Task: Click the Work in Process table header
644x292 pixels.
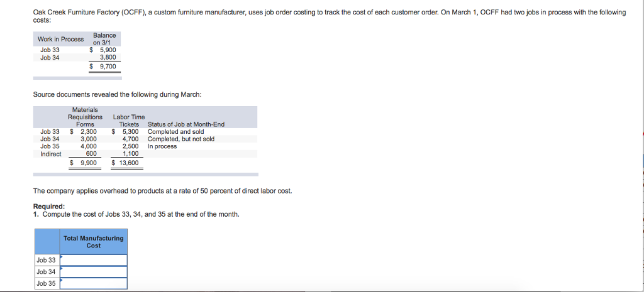Action: [x=60, y=39]
